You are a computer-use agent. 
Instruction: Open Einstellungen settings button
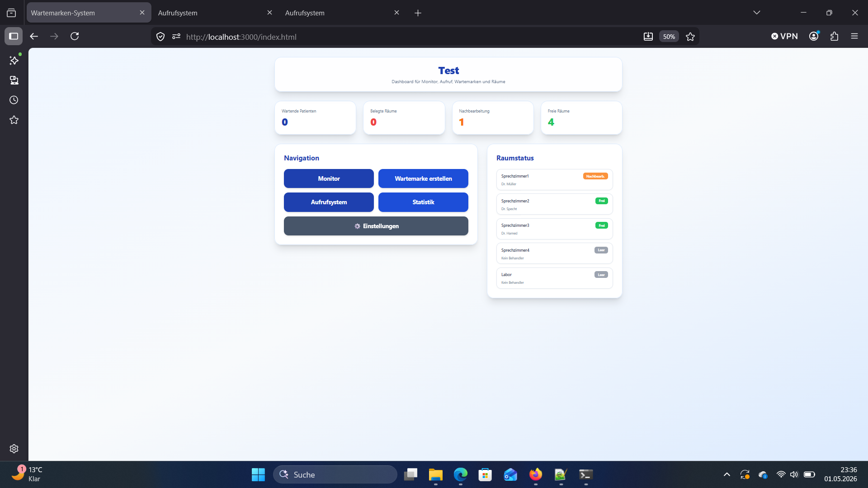coord(376,226)
